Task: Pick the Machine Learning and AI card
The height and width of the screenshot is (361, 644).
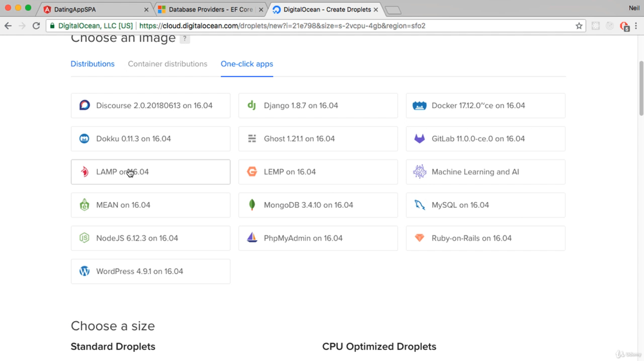Action: click(x=486, y=172)
